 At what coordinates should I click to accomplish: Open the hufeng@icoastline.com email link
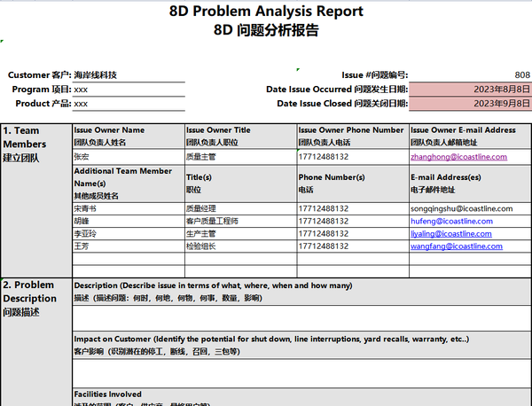pos(451,221)
